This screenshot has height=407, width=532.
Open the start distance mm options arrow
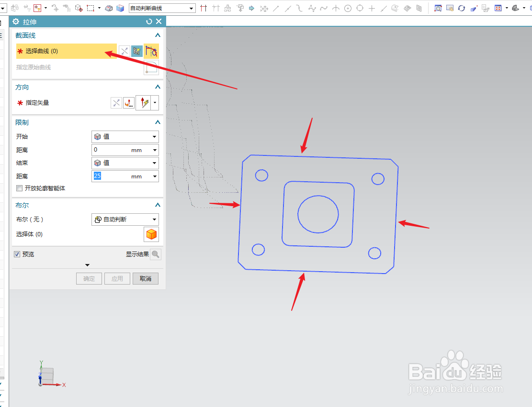(x=155, y=150)
